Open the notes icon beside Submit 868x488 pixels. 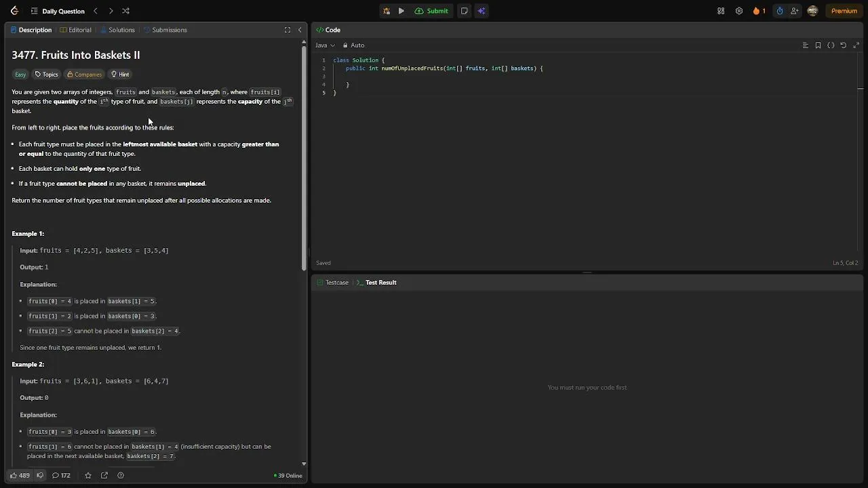coord(465,11)
